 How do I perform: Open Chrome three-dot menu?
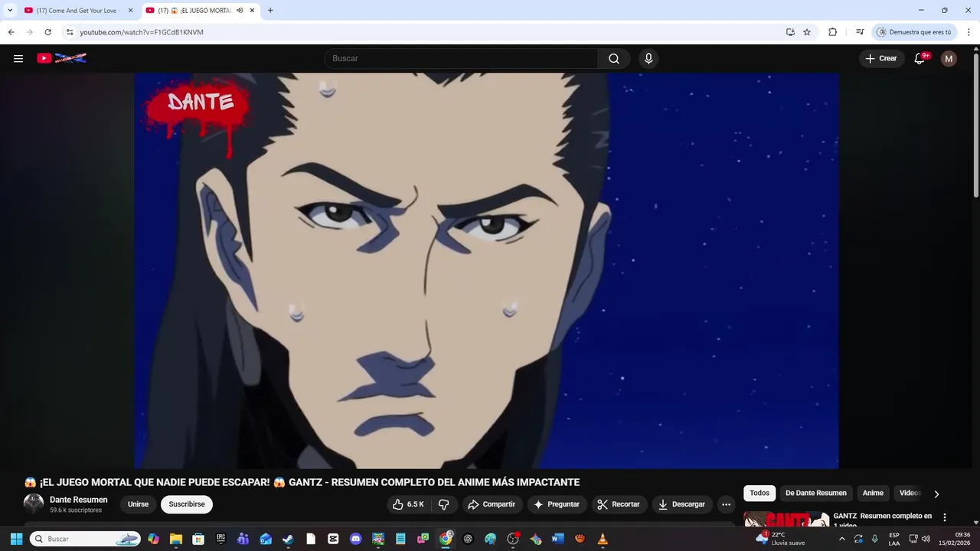point(969,32)
